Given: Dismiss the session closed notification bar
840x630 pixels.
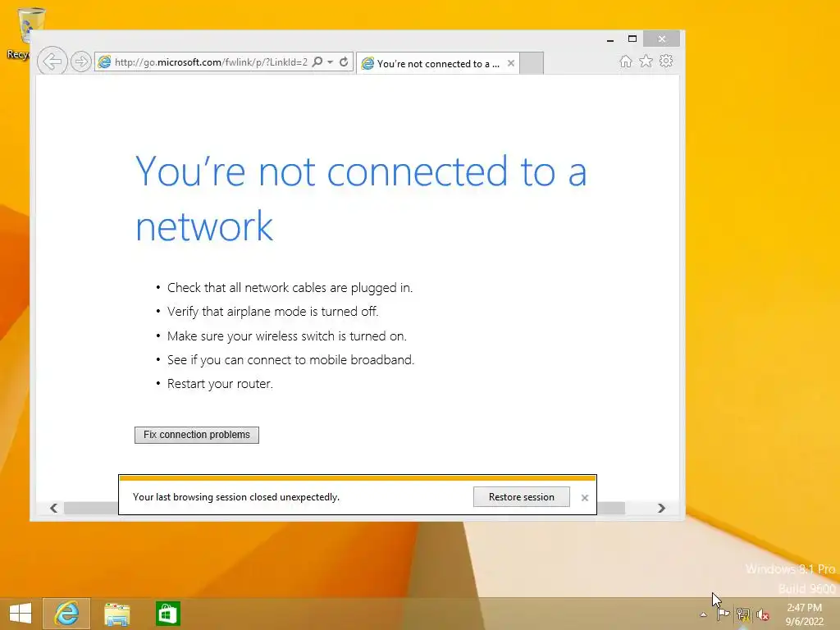Looking at the screenshot, I should [x=584, y=498].
